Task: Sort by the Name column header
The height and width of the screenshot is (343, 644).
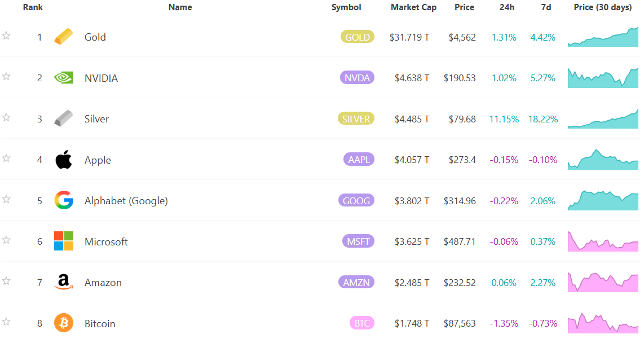Action: pyautogui.click(x=180, y=7)
